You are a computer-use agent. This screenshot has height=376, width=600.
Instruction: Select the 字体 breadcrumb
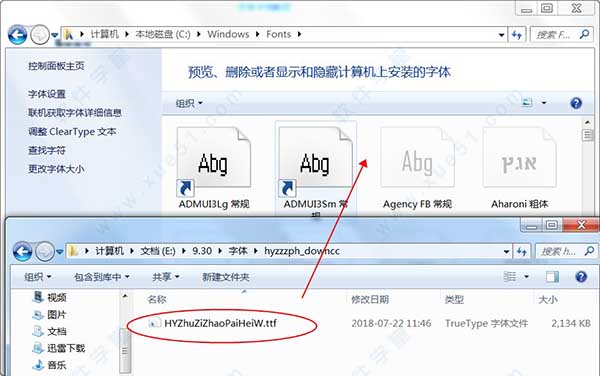coord(238,251)
